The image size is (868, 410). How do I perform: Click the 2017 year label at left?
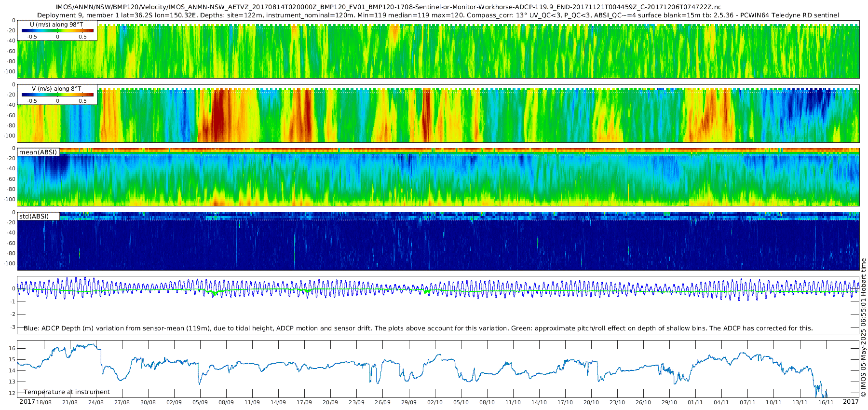[27, 402]
